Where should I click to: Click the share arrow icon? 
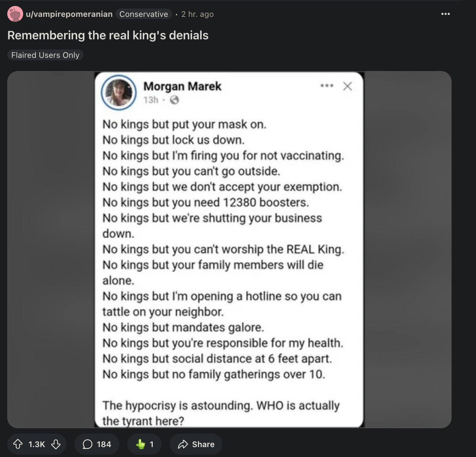point(183,444)
